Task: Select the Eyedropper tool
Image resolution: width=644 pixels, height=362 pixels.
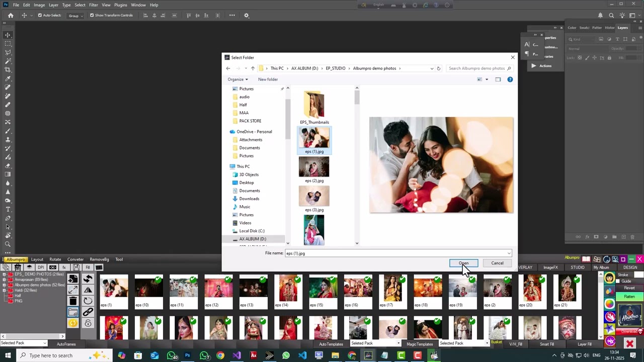Action: 8,78
